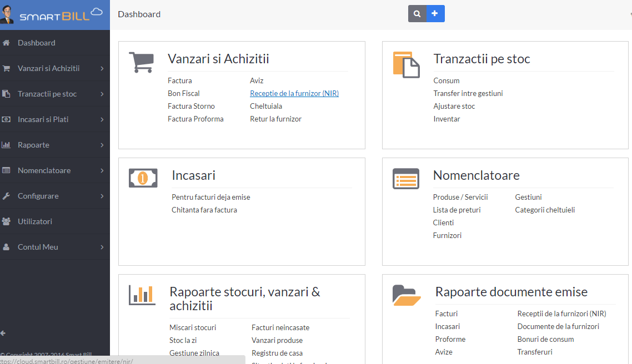Select Incasari si Plati in sidebar
Viewport: 632px width, 364px height.
55,119
